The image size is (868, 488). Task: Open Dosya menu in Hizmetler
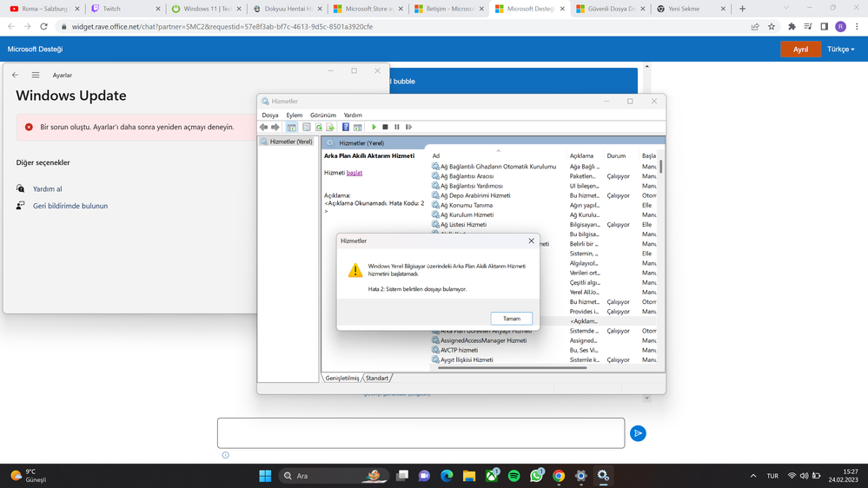pyautogui.click(x=270, y=115)
